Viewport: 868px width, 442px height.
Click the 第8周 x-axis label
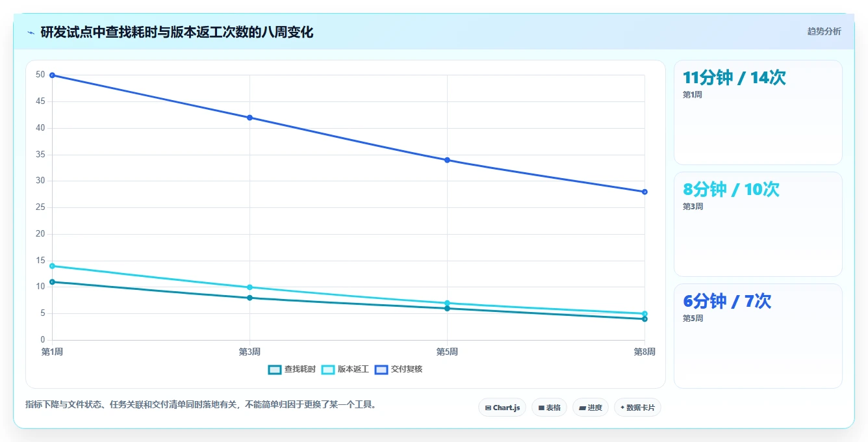click(645, 352)
